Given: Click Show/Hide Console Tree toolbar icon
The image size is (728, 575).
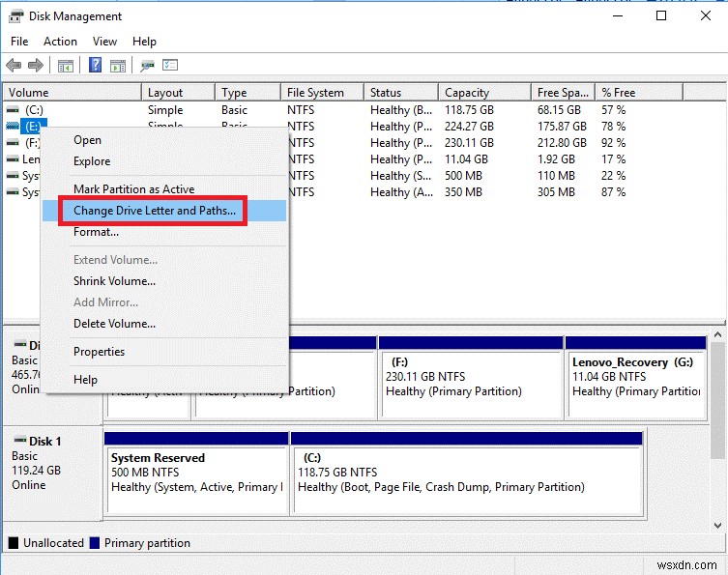Looking at the screenshot, I should coord(66,66).
